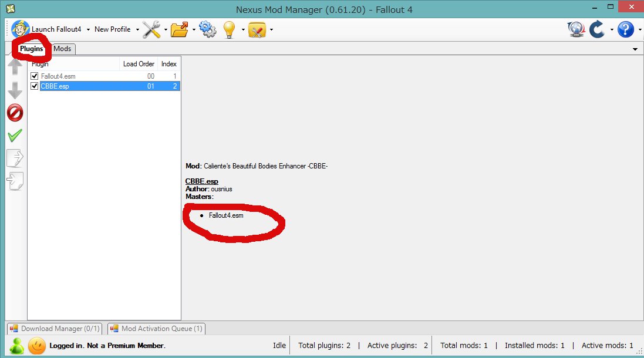Click the open folder icon

(180, 29)
